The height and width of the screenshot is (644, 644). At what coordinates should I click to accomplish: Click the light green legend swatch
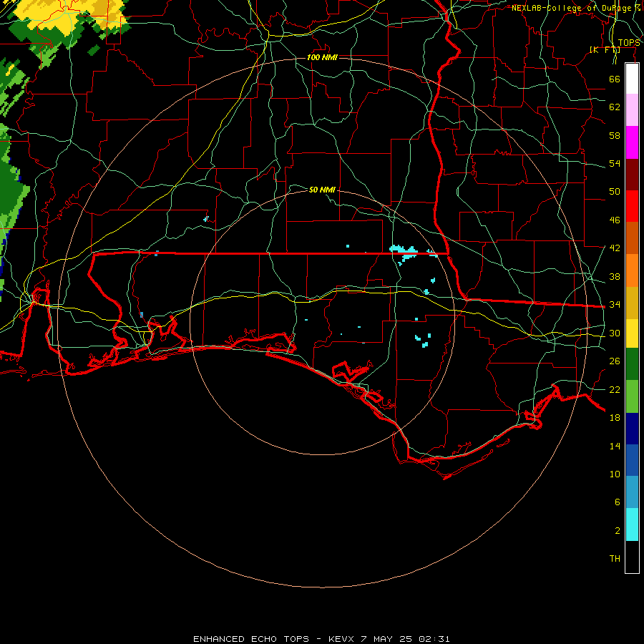click(632, 396)
